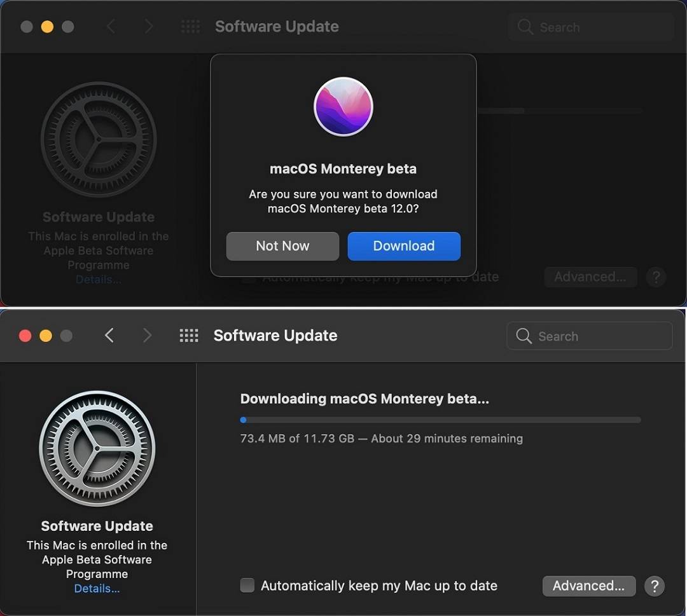
Task: Go back using lower window's back arrow
Action: click(x=109, y=336)
